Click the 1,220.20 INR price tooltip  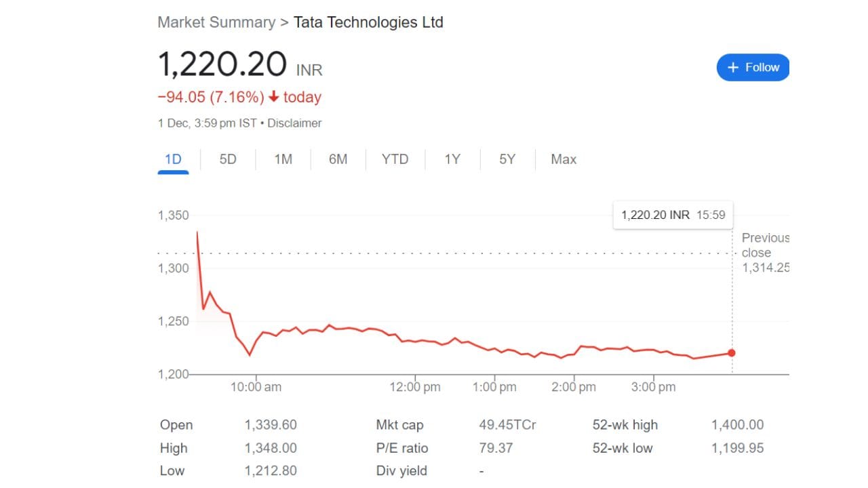(x=673, y=215)
